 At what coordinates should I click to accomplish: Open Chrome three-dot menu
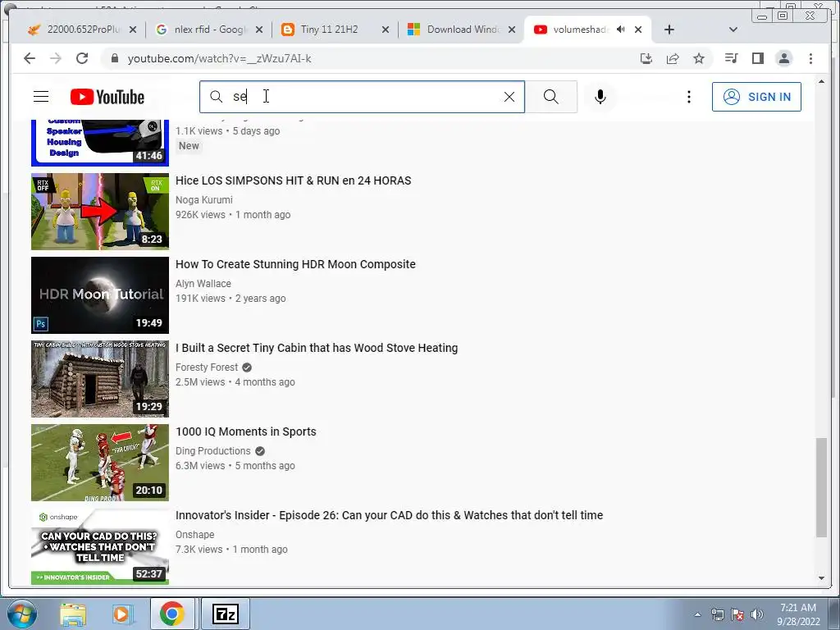coord(810,58)
